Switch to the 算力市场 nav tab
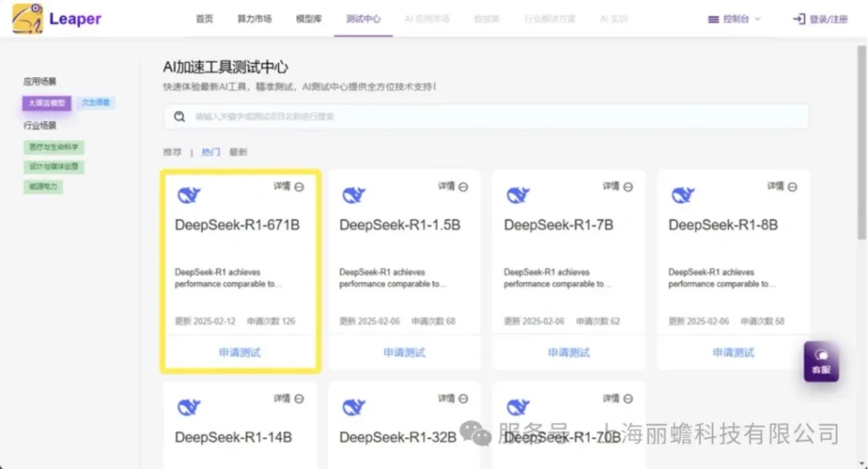This screenshot has width=868, height=469. (x=254, y=19)
